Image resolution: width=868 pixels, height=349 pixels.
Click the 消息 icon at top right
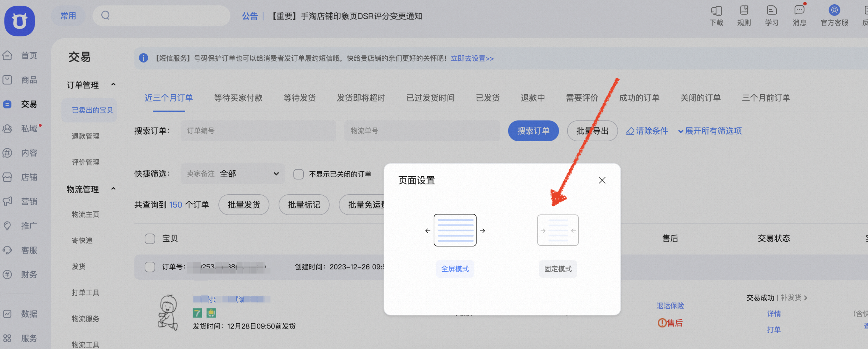799,15
